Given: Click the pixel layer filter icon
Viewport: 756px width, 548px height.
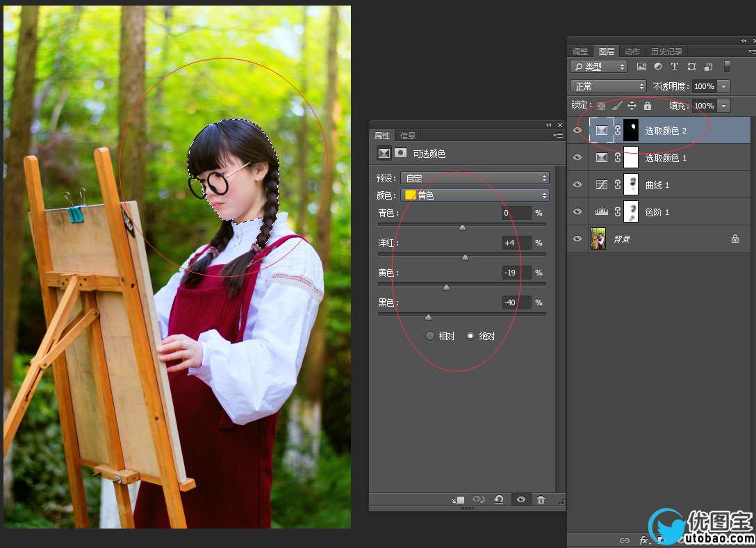Looking at the screenshot, I should (x=641, y=67).
